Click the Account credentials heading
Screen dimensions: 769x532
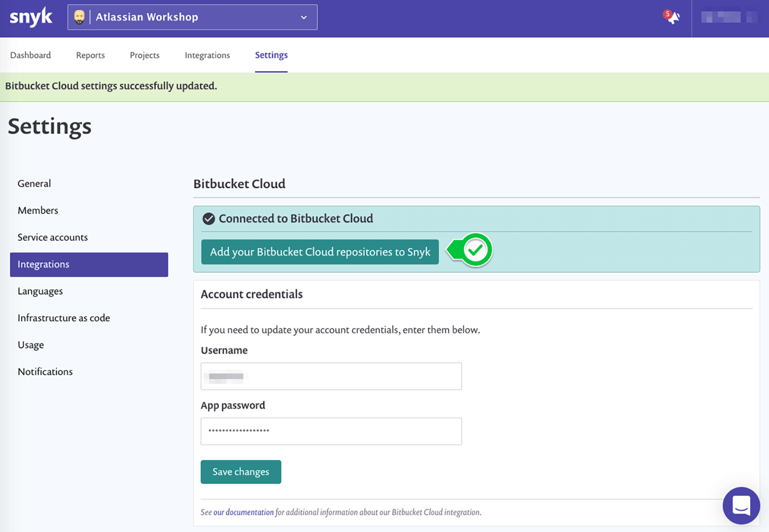click(252, 294)
